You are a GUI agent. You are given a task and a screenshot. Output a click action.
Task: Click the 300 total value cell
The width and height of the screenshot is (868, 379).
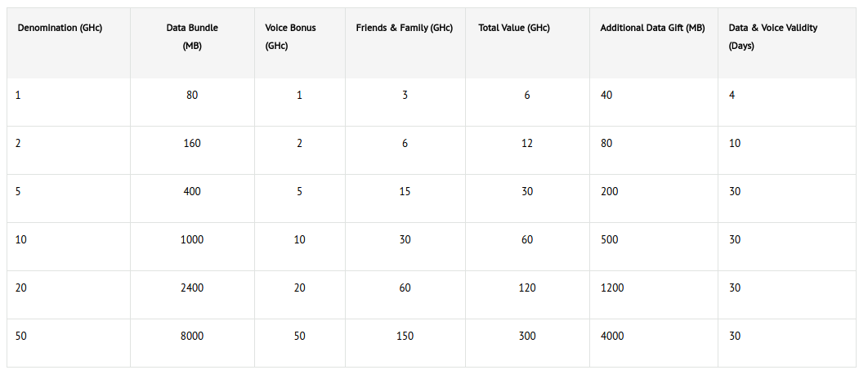click(x=527, y=337)
